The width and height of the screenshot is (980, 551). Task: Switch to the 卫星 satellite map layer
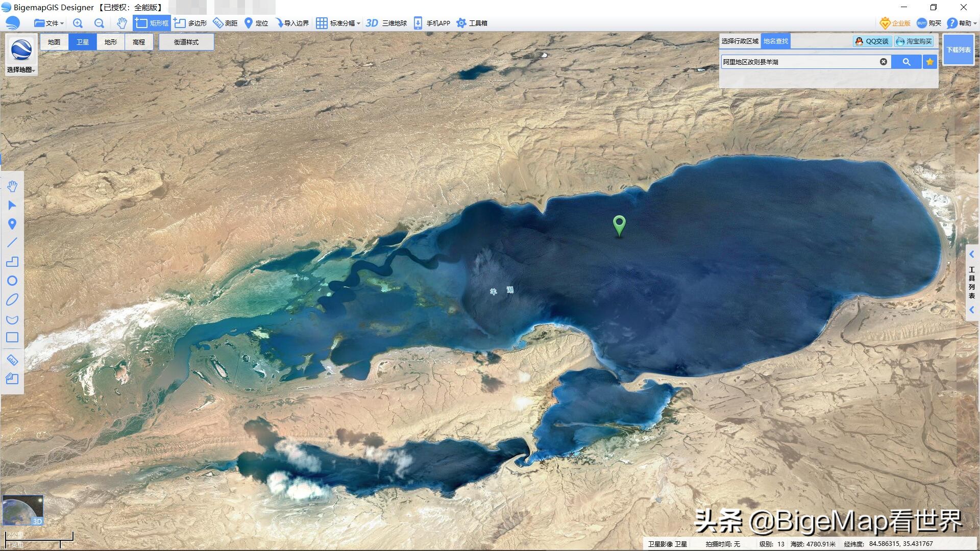(82, 42)
